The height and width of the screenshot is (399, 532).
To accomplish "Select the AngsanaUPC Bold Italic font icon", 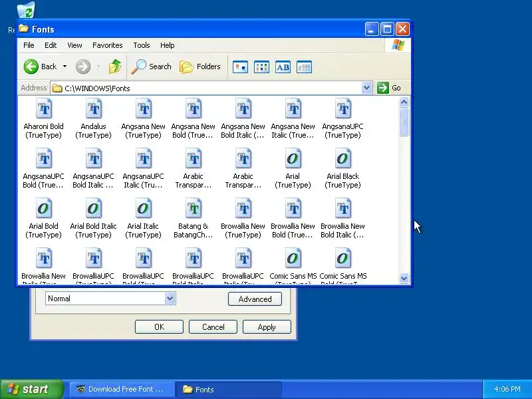I will coord(94,159).
